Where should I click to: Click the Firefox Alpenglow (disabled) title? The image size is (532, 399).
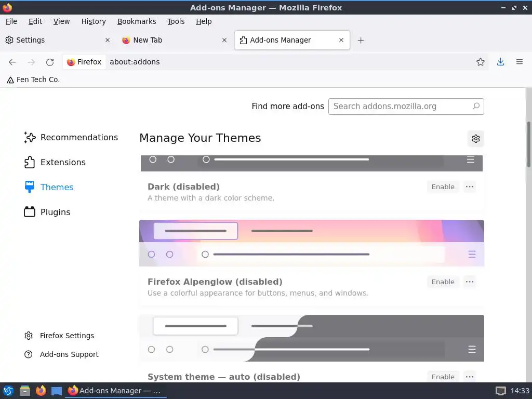pos(215,282)
